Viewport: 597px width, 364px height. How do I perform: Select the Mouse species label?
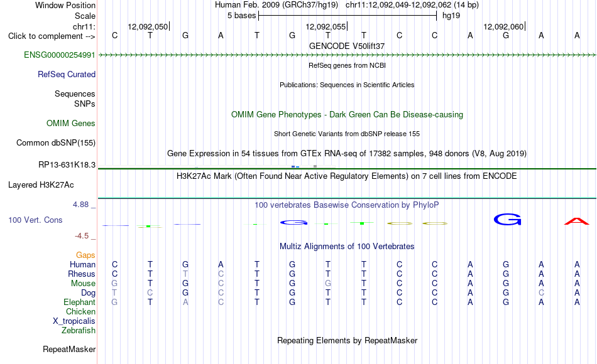tap(84, 284)
